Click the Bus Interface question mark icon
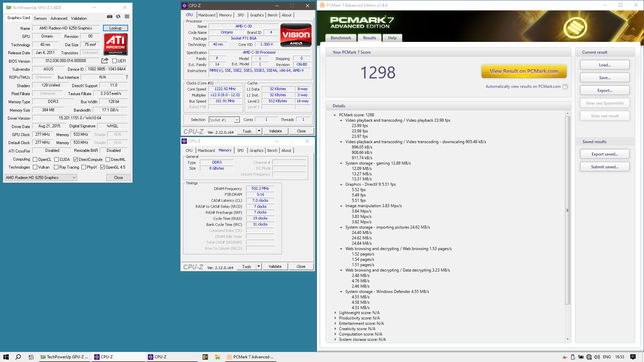 point(127,77)
